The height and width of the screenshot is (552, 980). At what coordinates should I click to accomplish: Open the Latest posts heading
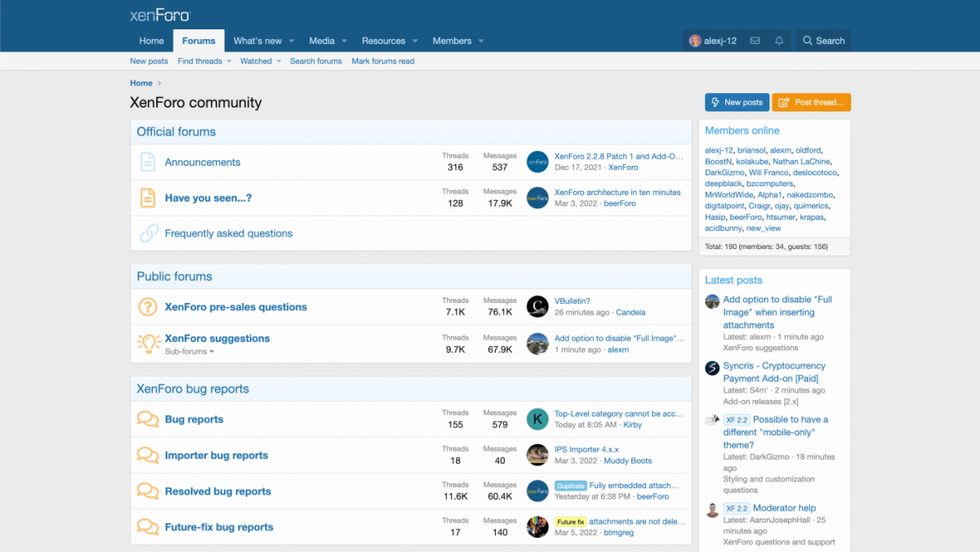pyautogui.click(x=733, y=280)
